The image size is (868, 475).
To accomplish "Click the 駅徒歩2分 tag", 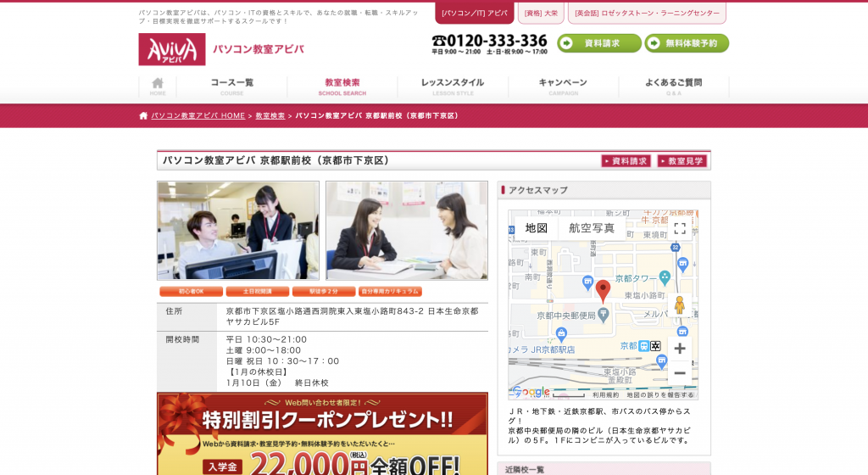I will 324,291.
